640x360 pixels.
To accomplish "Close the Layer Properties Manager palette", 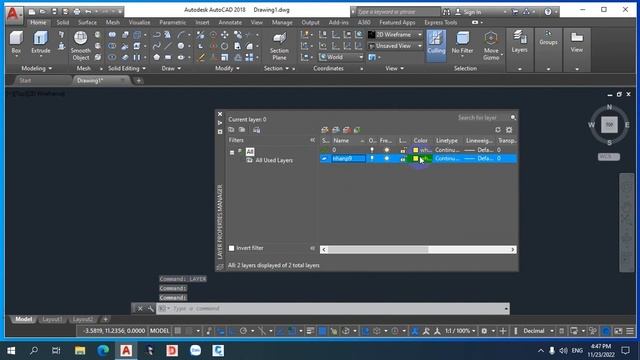I will [220, 114].
